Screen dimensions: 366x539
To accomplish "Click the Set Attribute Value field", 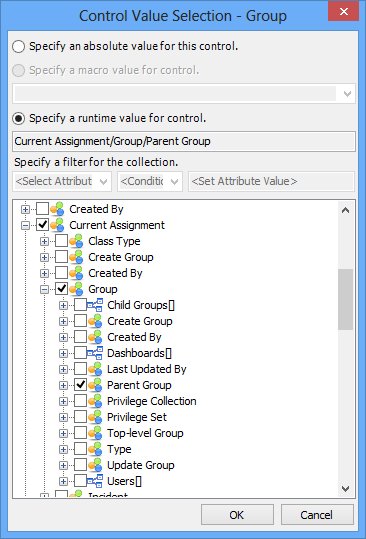I will 271,181.
